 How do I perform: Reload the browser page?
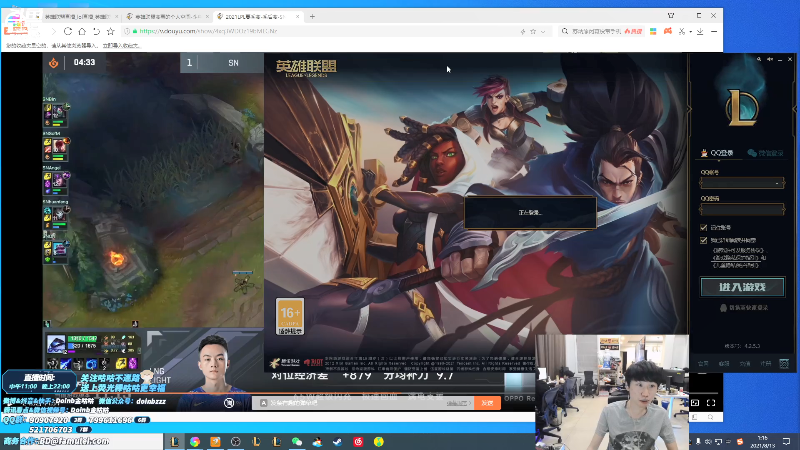tap(67, 31)
